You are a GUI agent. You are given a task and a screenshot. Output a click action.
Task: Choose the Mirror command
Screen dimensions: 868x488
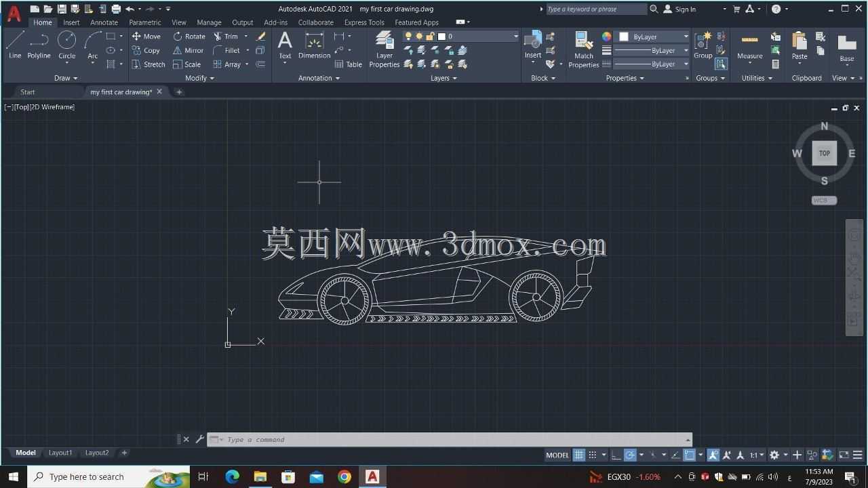click(189, 50)
